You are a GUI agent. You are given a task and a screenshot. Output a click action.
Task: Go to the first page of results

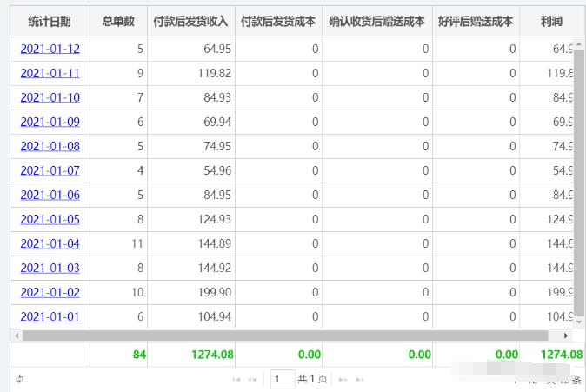(236, 380)
